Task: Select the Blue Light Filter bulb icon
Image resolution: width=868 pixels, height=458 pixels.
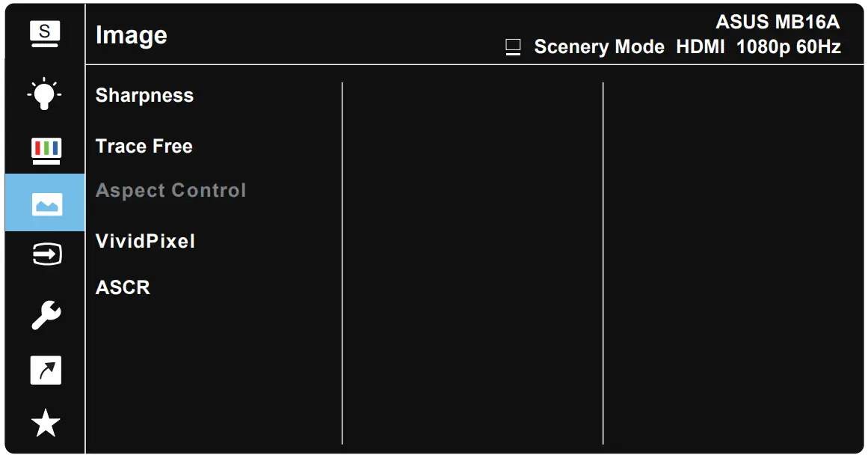Action: click(x=45, y=93)
